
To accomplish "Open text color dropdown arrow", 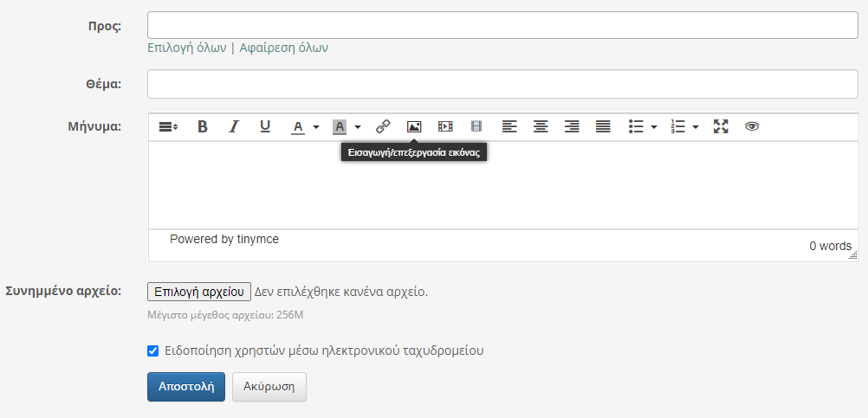I will click(x=316, y=126).
